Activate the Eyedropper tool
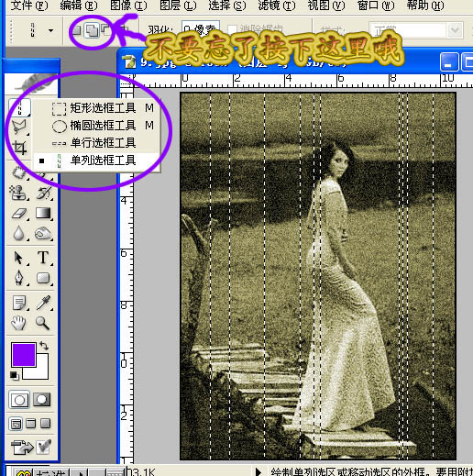The width and height of the screenshot is (473, 476). point(43,303)
